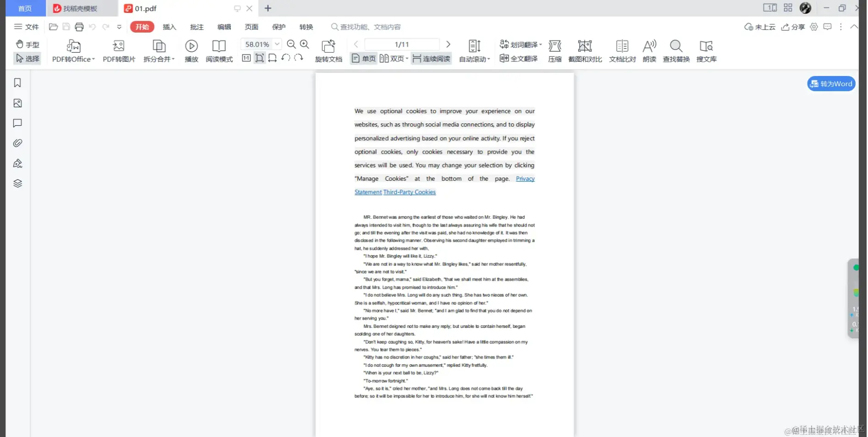The height and width of the screenshot is (437, 868).
Task: Click the save icon
Action: pos(66,27)
